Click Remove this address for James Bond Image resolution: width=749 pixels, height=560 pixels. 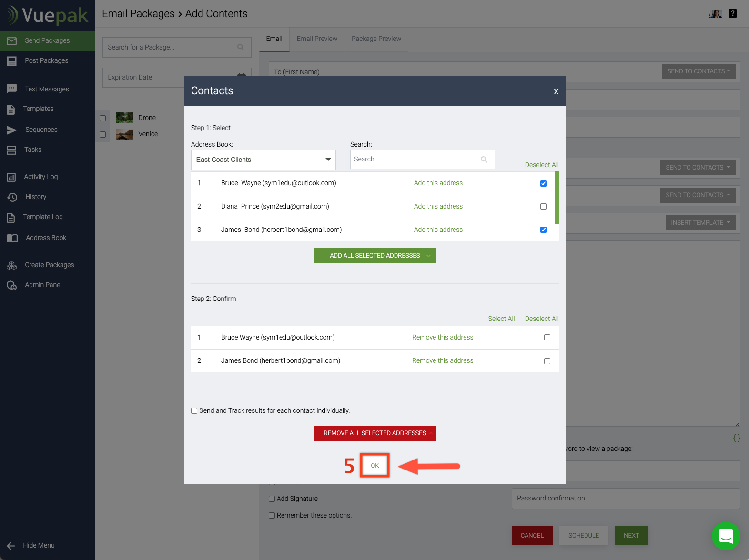tap(443, 361)
